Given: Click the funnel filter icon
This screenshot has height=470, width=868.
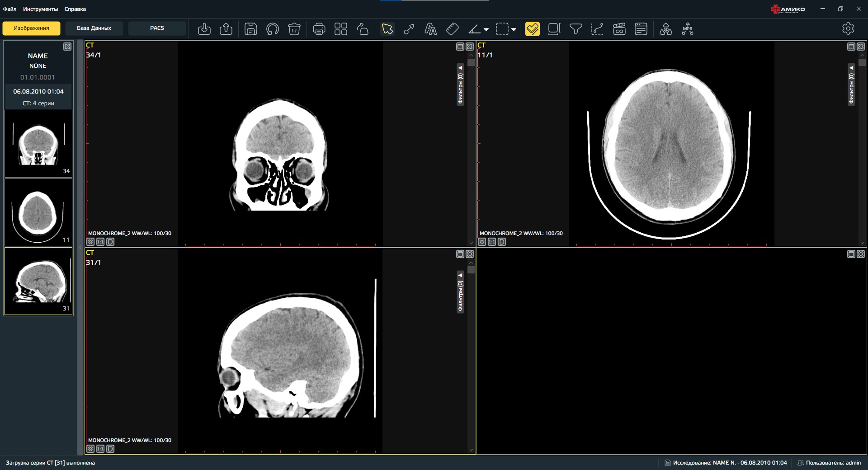Looking at the screenshot, I should [x=576, y=29].
